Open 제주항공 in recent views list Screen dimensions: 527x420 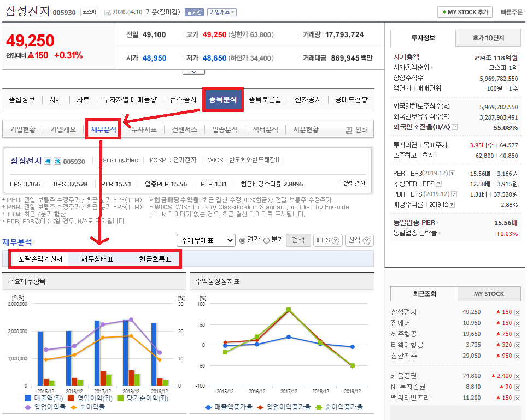tap(403, 334)
